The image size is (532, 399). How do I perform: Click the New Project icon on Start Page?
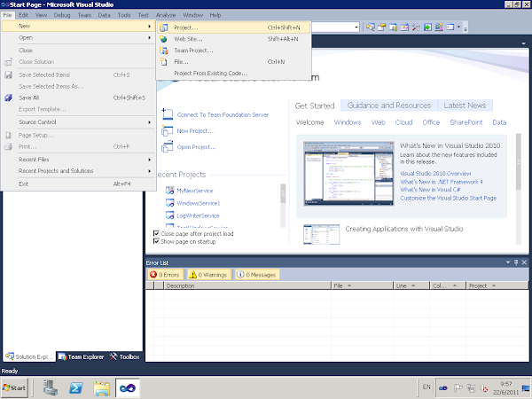tap(167, 130)
